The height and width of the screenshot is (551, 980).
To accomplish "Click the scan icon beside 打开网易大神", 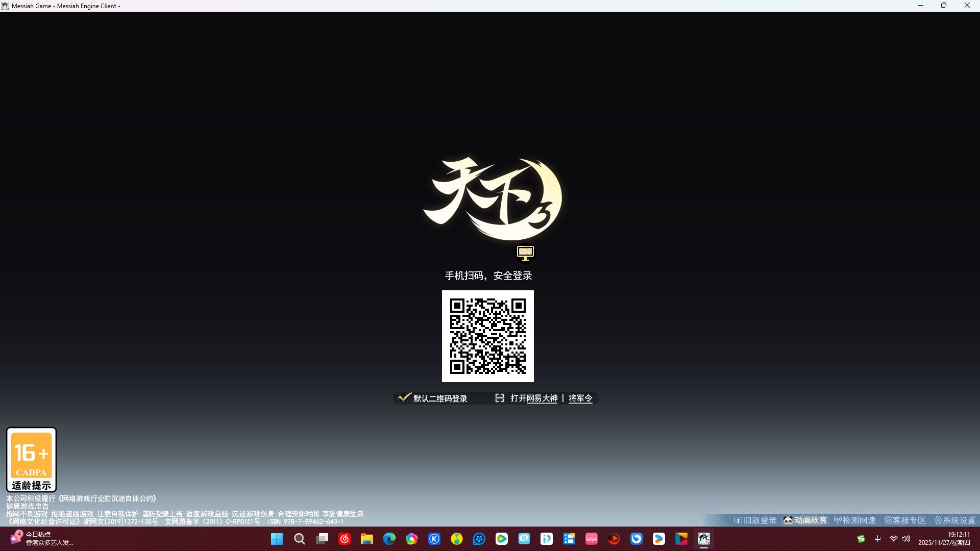I will 499,398.
